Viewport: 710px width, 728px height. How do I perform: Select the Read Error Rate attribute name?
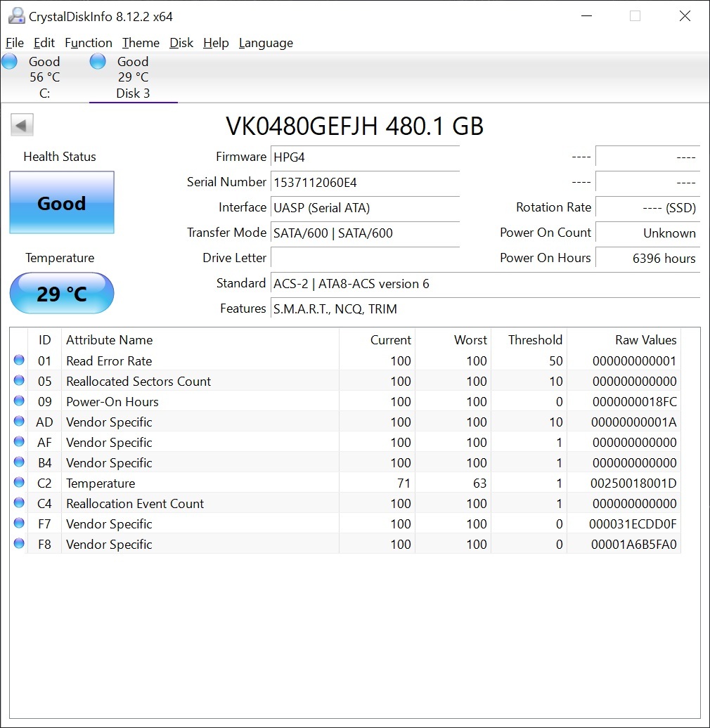109,360
